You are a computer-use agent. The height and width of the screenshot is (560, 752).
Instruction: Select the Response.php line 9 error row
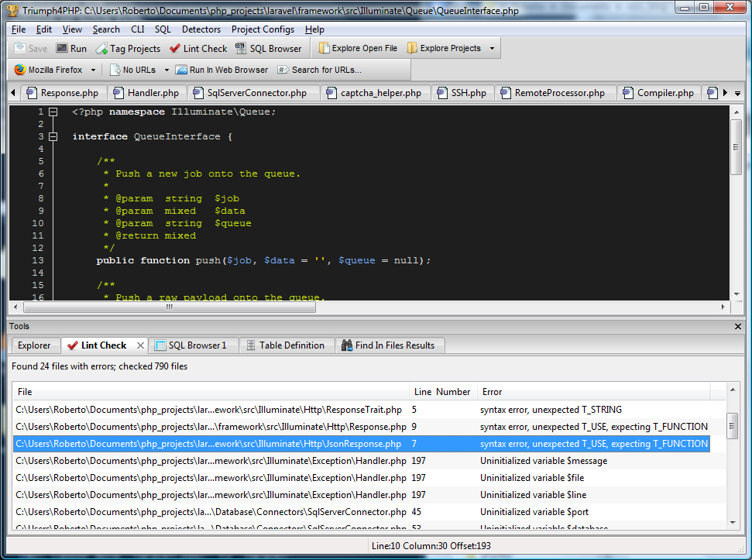[362, 427]
